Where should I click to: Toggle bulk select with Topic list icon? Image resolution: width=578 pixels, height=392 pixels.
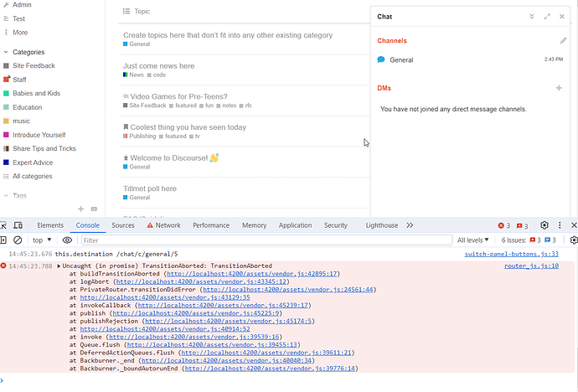pos(126,11)
